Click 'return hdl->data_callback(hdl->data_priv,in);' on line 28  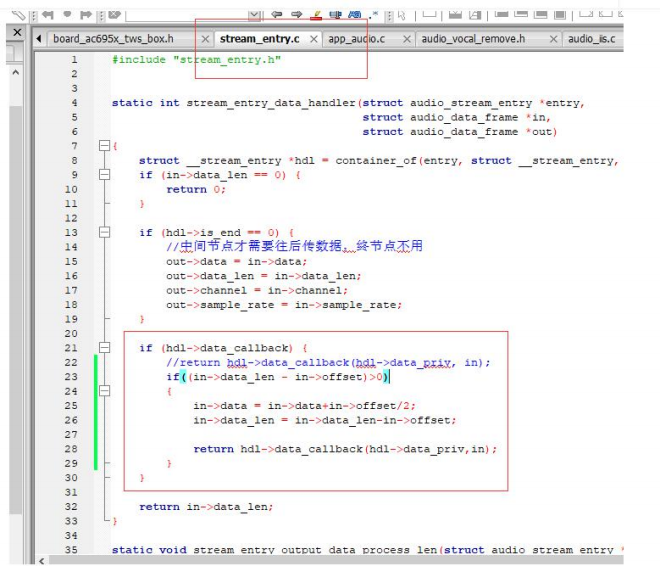pos(345,449)
